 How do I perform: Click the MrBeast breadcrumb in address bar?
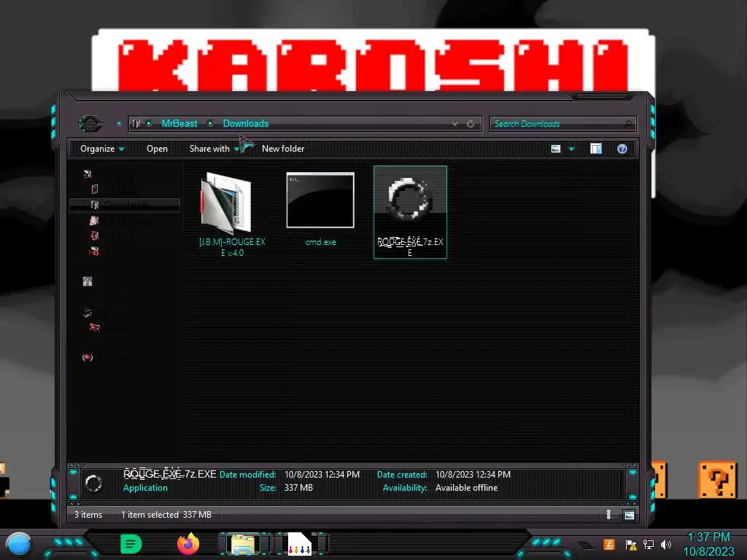click(179, 124)
